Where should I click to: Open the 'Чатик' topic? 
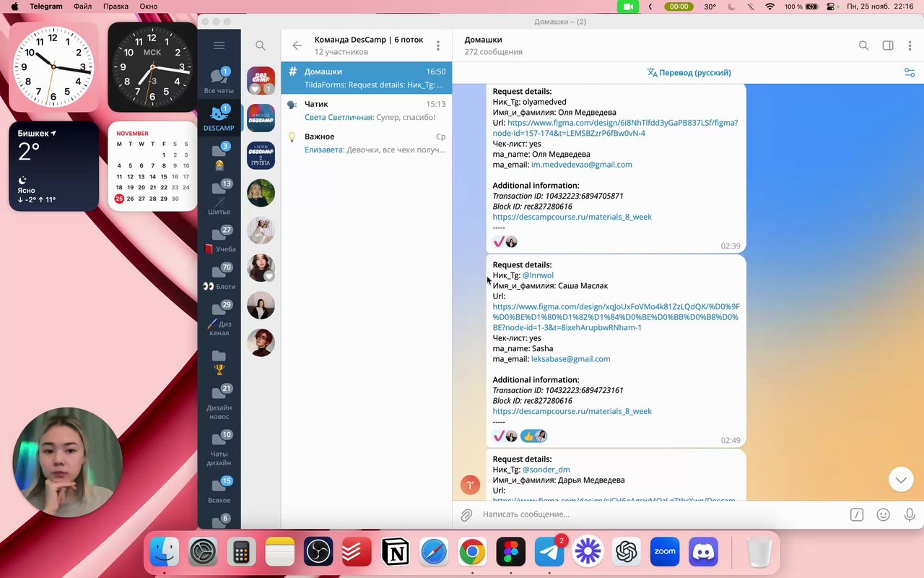point(366,111)
